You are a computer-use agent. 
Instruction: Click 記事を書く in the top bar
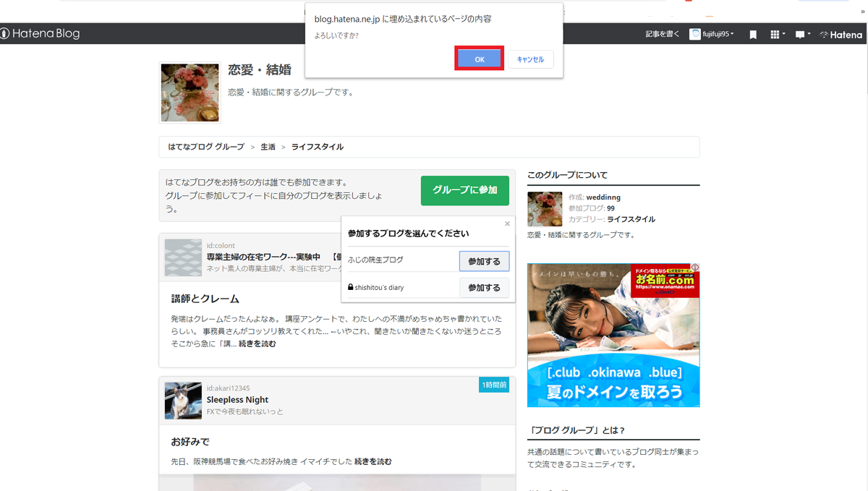[663, 34]
